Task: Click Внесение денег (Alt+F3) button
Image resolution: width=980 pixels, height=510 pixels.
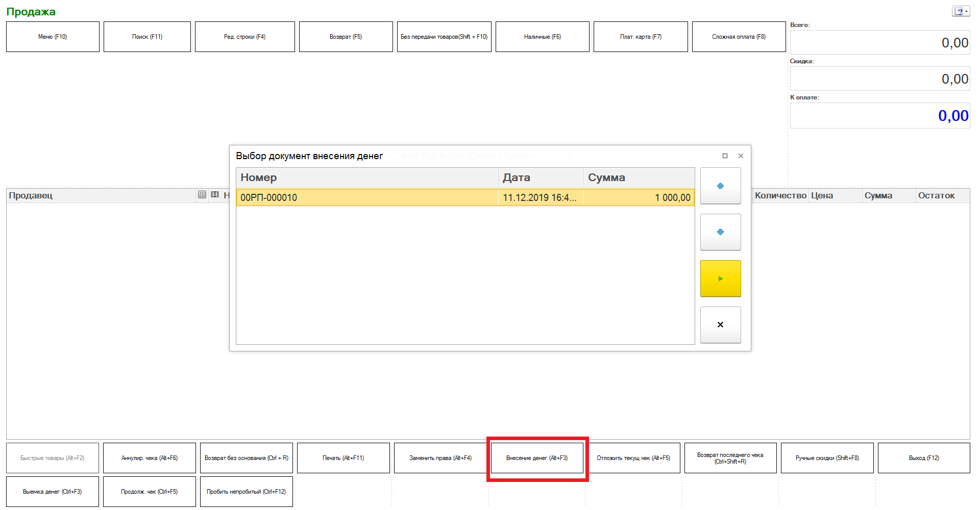Action: point(537,458)
